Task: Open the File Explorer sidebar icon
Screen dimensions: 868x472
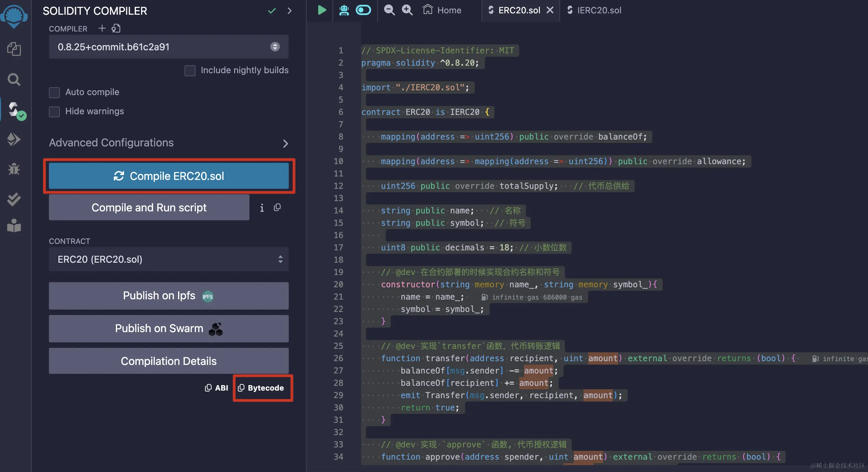Action: tap(14, 49)
